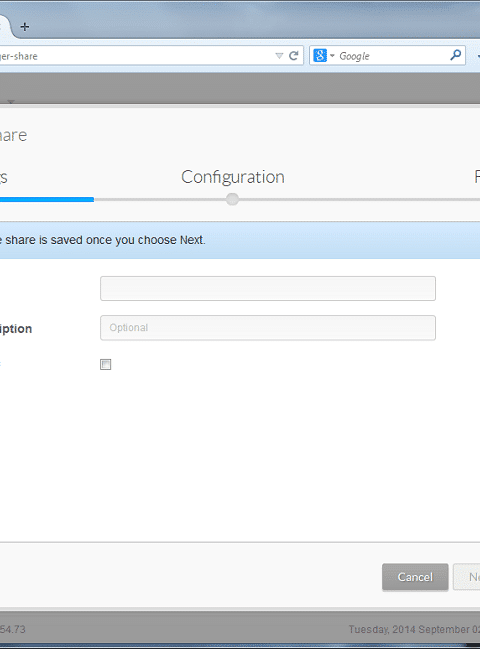Click the empty name text field
The image size is (480, 649).
pyautogui.click(x=268, y=288)
